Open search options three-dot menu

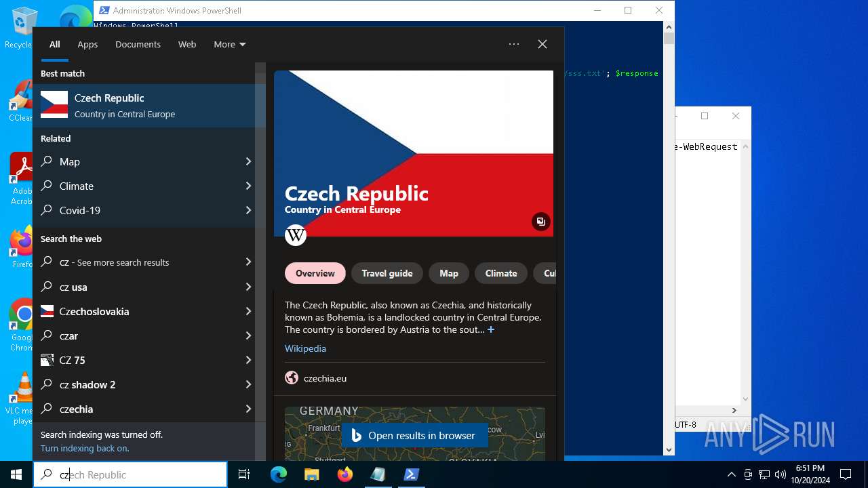tap(514, 44)
